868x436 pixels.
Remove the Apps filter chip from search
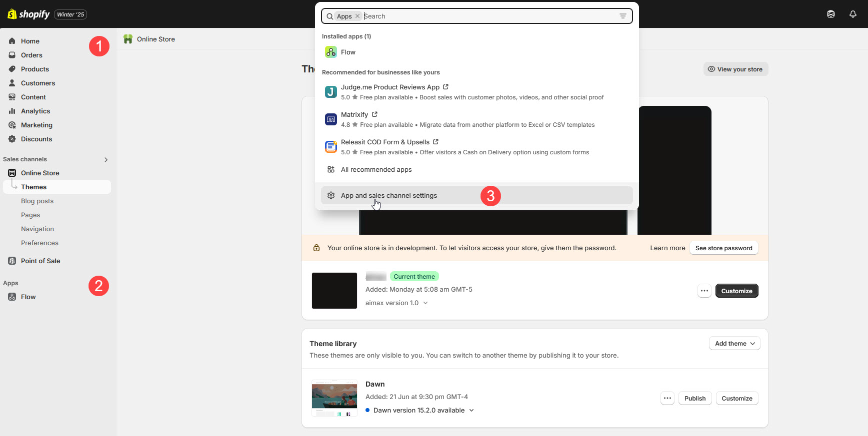pyautogui.click(x=357, y=16)
